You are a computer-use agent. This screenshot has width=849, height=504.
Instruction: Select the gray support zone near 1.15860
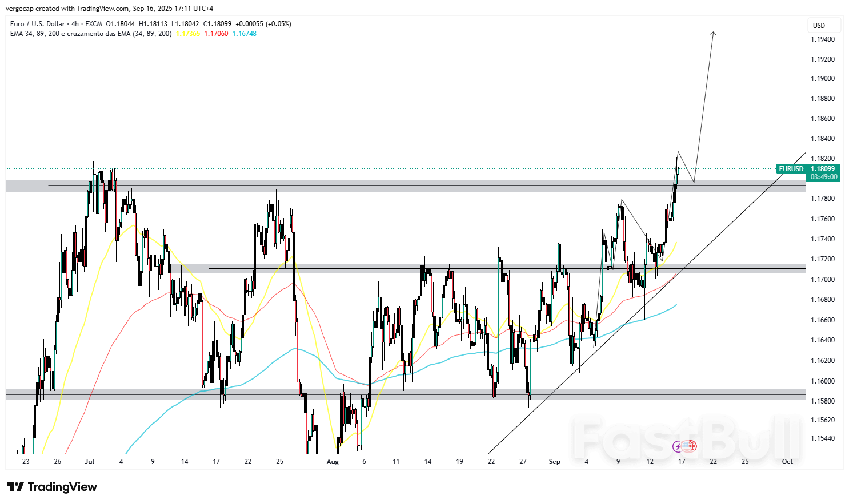[406, 395]
